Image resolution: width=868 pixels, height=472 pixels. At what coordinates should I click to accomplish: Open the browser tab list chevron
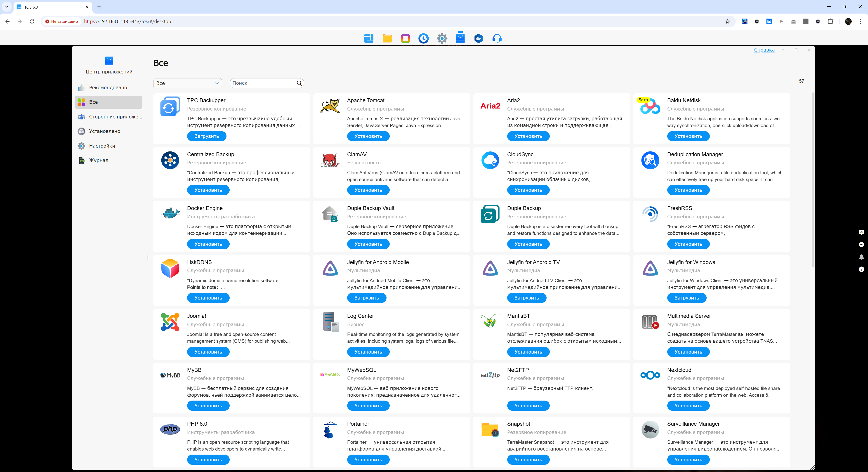coord(6,7)
